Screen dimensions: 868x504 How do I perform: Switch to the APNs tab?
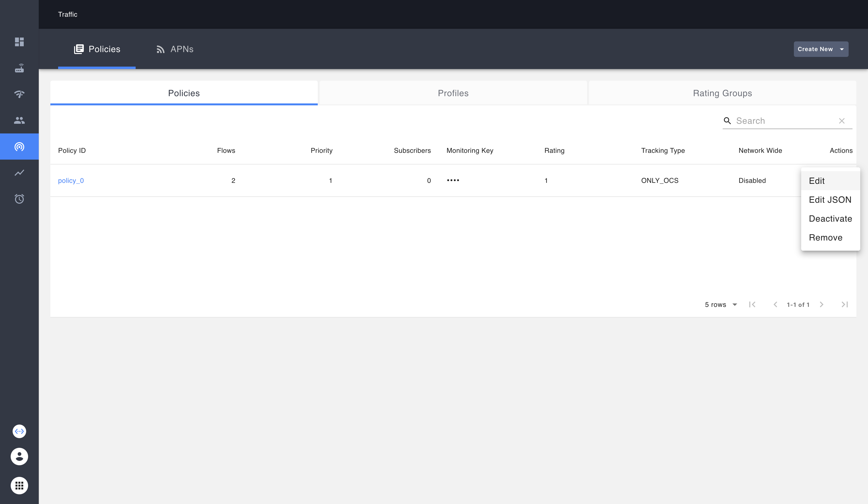click(175, 49)
